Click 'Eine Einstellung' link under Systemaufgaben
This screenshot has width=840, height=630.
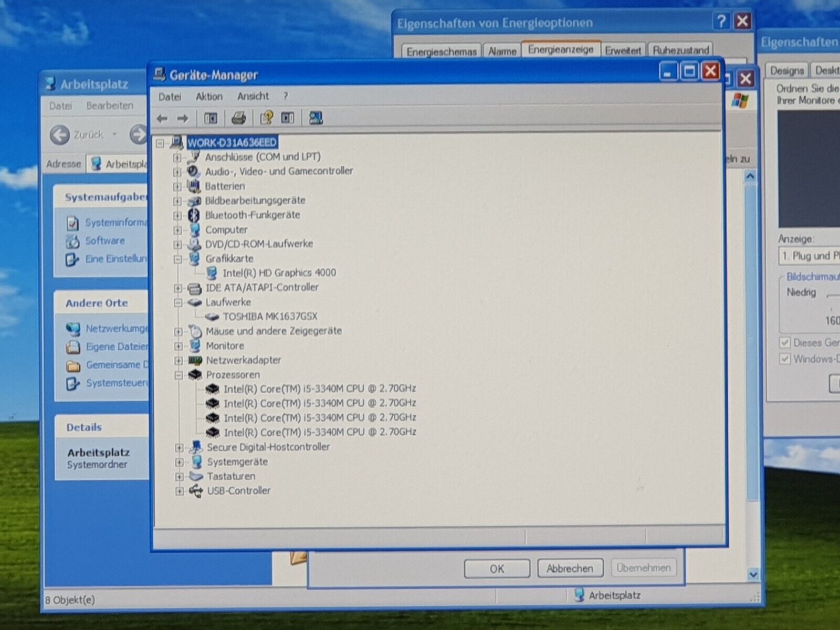click(117, 259)
